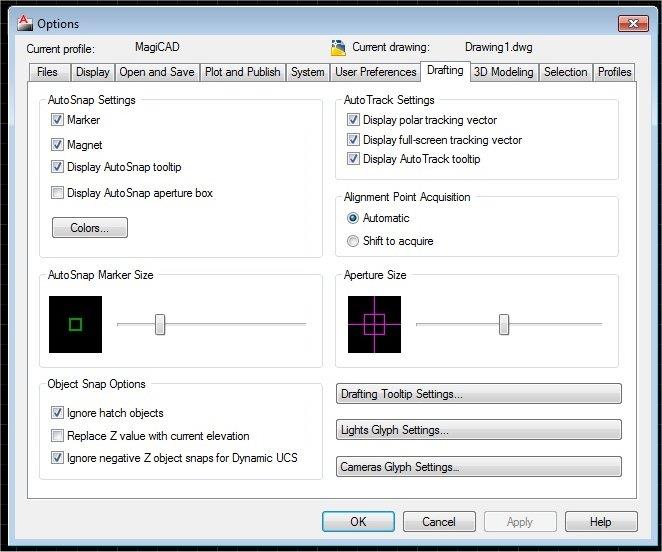Open Drafting Tooltip Settings...

point(479,394)
